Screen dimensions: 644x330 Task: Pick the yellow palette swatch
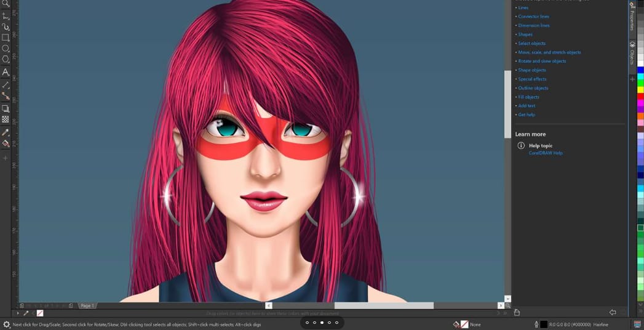(640, 90)
